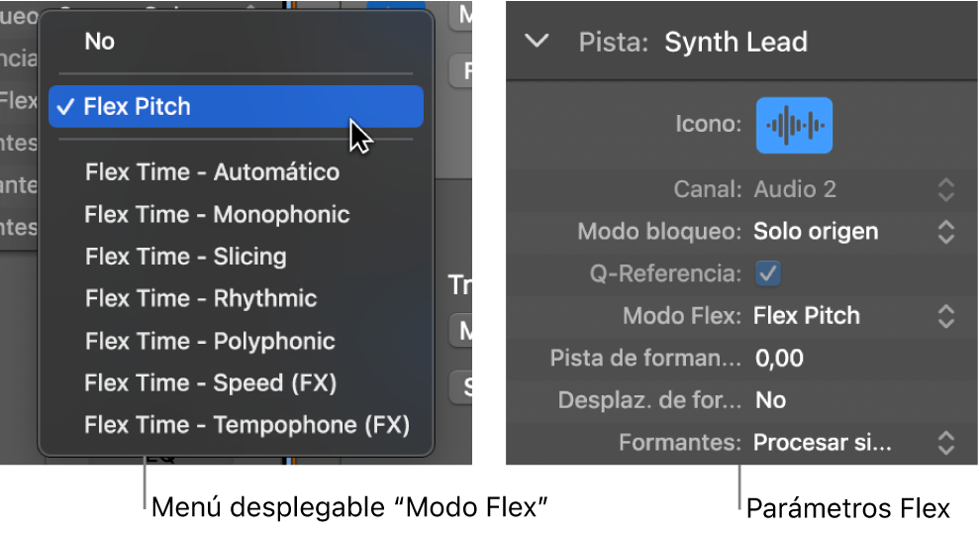The image size is (980, 535).
Task: Select the checked Flex Pitch menu entry
Action: [x=137, y=107]
